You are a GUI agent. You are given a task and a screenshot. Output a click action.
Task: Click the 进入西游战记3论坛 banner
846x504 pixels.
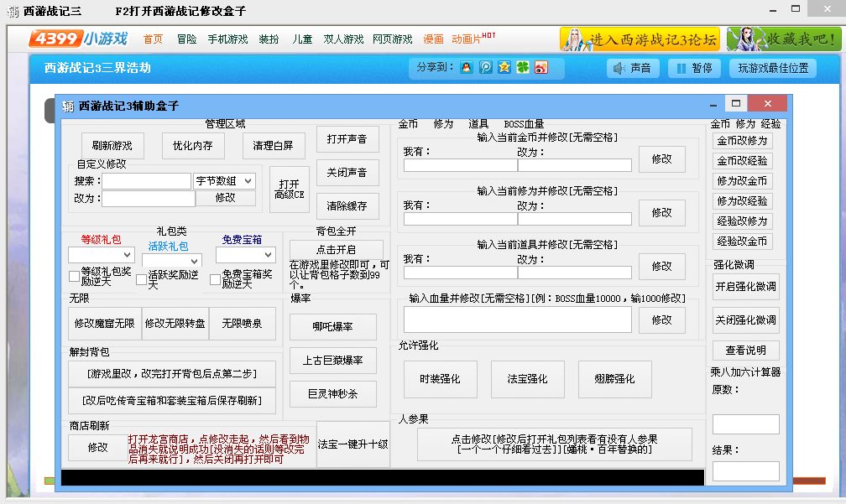click(x=640, y=39)
